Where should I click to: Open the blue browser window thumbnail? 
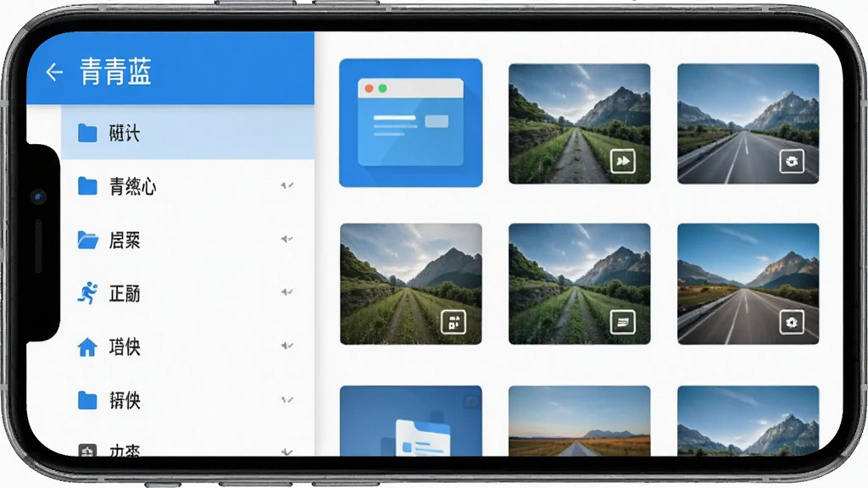click(x=411, y=123)
